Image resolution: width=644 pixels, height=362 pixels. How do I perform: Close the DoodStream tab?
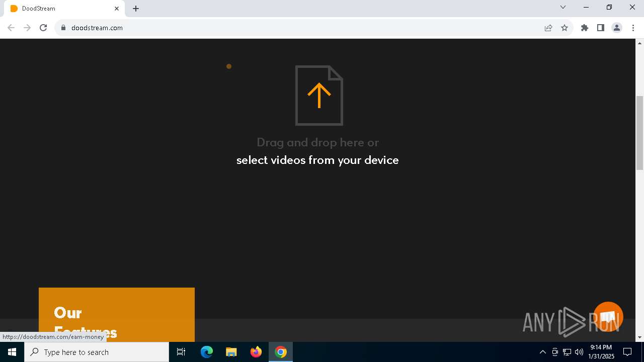[x=117, y=9]
